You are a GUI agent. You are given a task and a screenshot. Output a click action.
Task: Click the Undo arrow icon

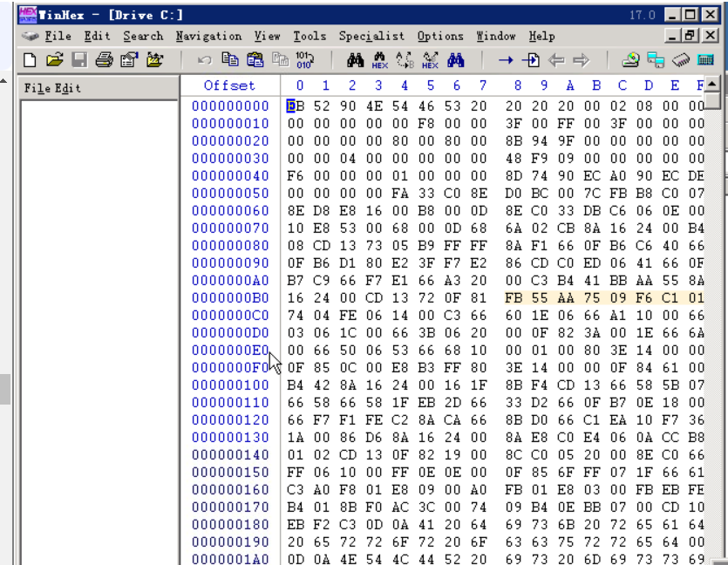point(204,60)
